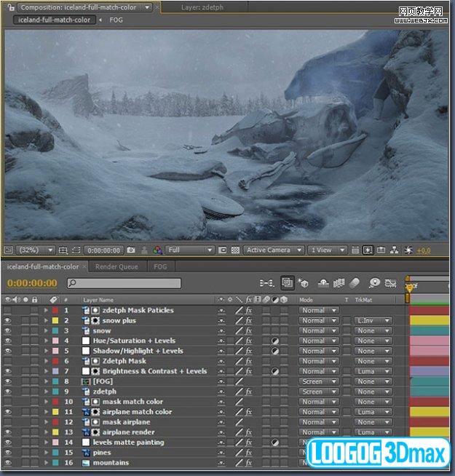This screenshot has width=455, height=476.
Task: Click the lock icon of composition panel
Action: point(11,7)
